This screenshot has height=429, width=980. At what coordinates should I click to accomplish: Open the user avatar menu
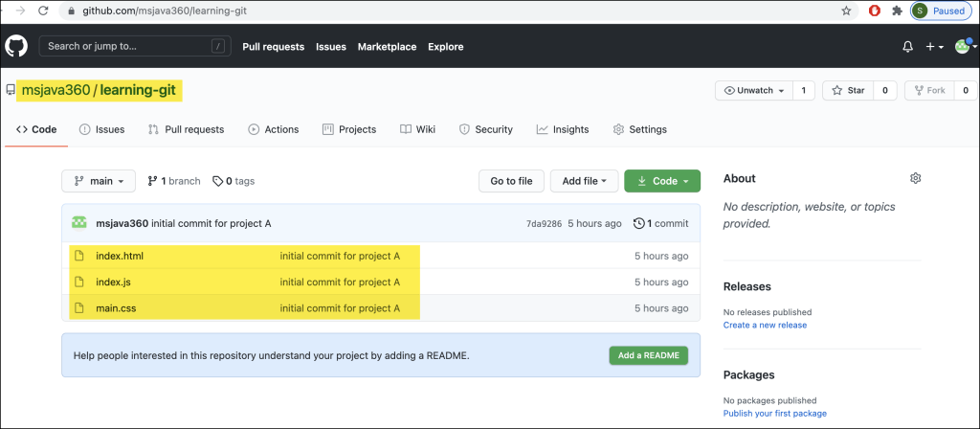[x=966, y=46]
